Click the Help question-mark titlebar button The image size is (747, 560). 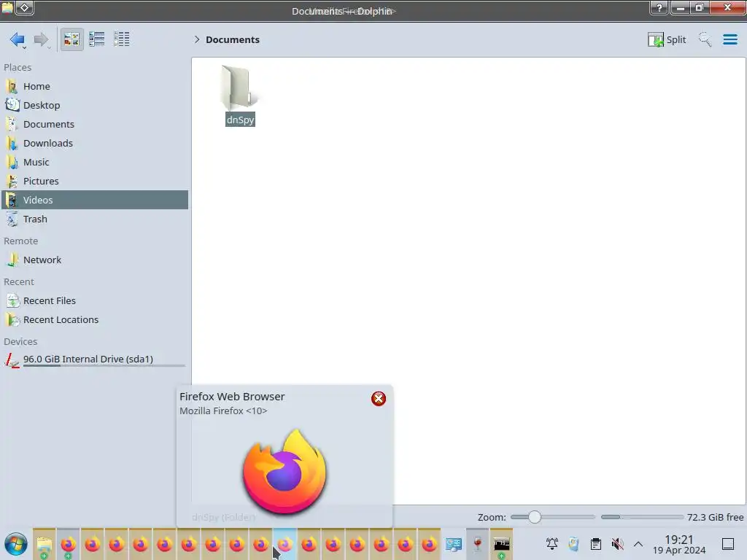pyautogui.click(x=659, y=7)
